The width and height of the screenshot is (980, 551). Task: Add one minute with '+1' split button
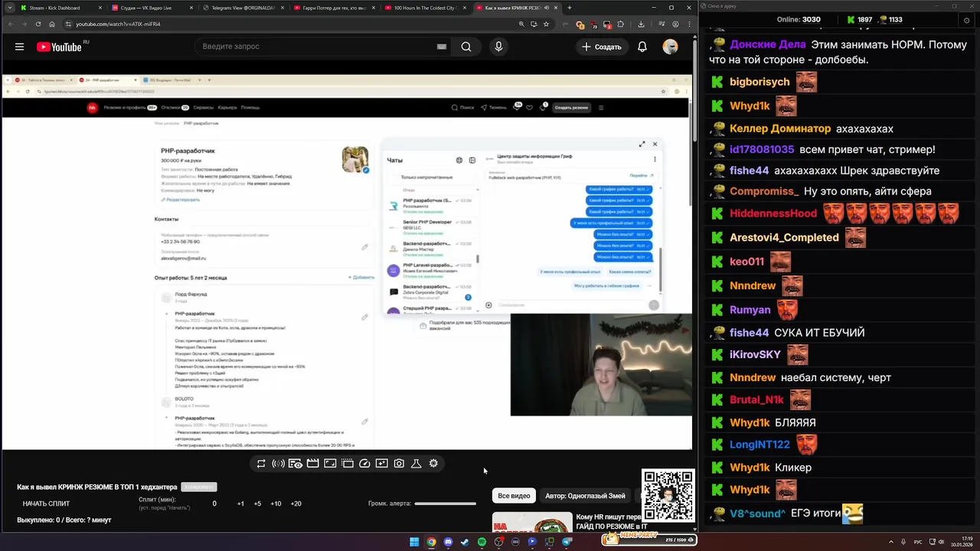(240, 504)
